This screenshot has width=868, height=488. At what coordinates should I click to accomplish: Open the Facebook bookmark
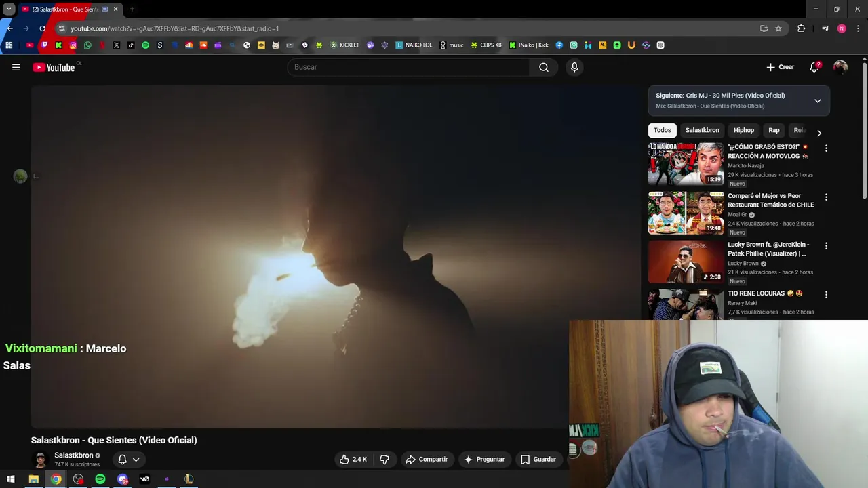tap(559, 45)
